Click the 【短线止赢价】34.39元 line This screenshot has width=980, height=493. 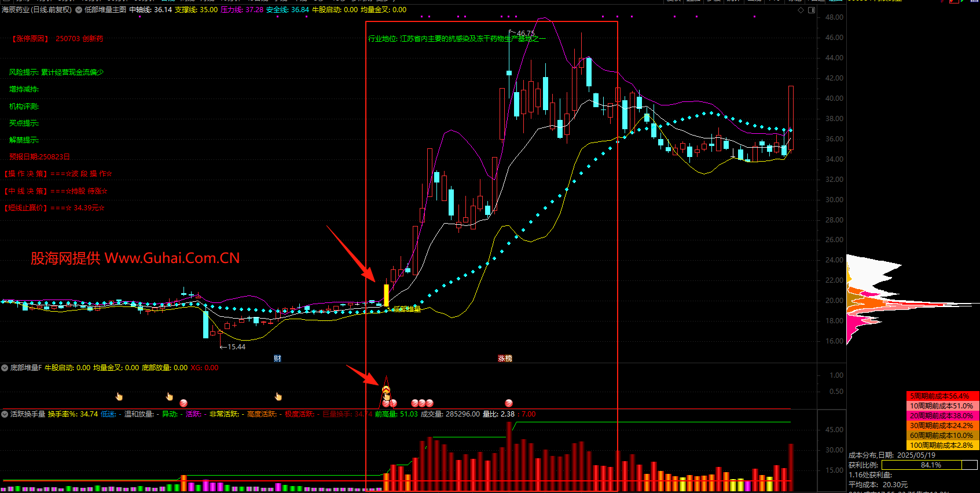click(54, 208)
